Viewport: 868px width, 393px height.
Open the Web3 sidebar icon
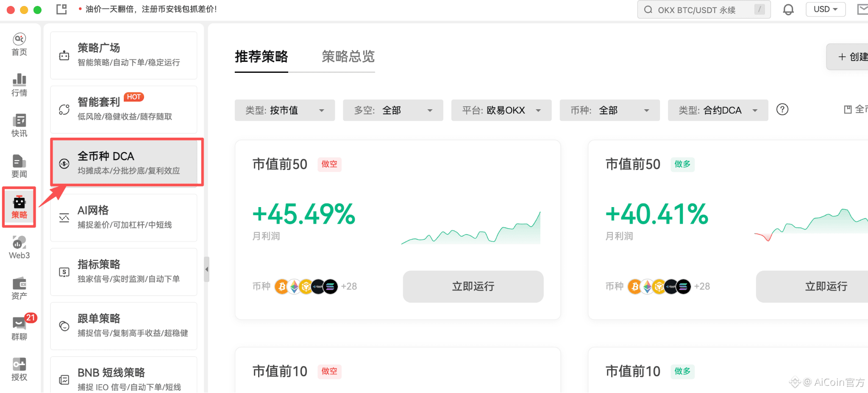point(19,247)
